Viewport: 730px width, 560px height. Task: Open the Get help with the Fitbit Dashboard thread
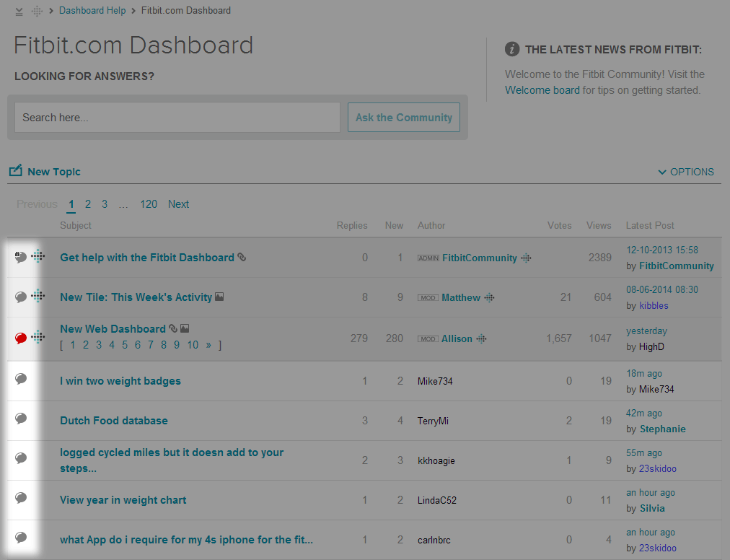coord(147,257)
